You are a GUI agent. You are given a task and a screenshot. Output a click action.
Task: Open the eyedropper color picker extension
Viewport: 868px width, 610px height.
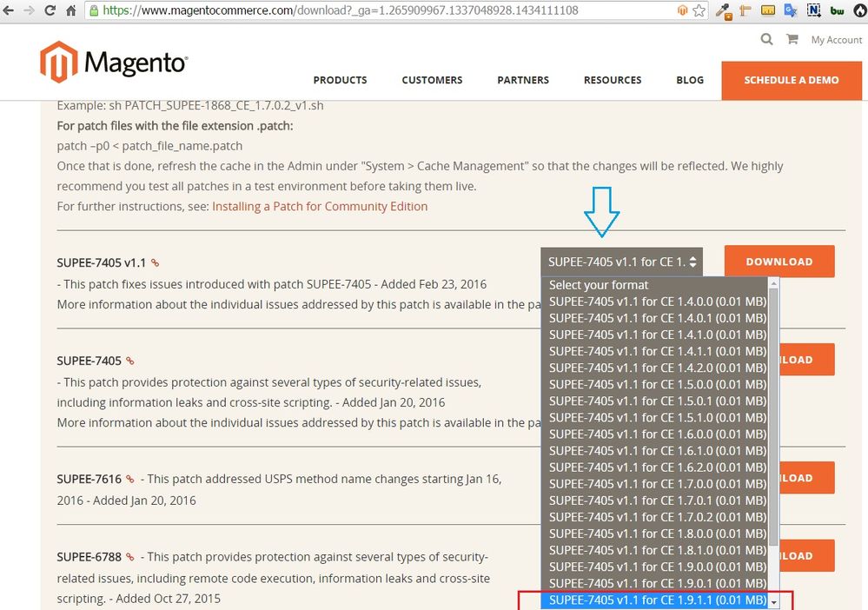click(x=724, y=10)
